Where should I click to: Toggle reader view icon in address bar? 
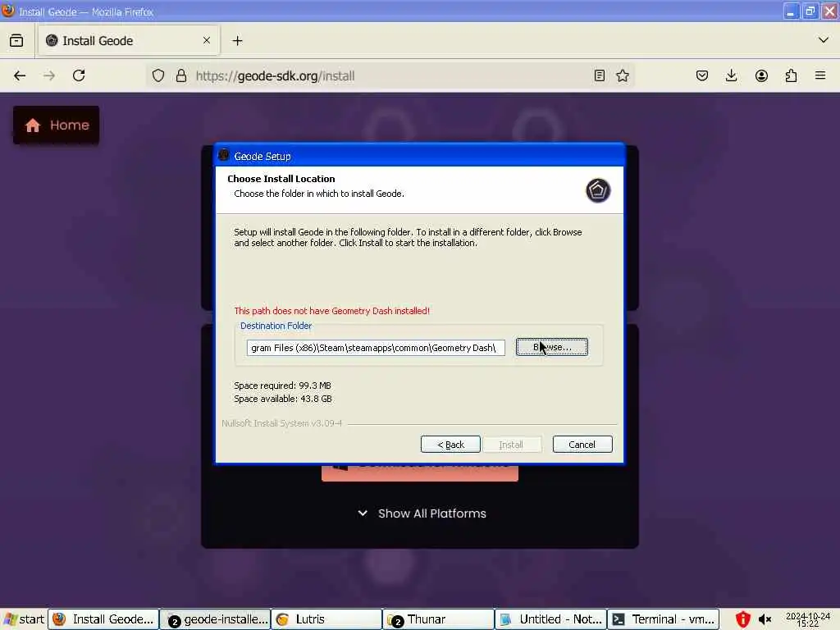(600, 75)
